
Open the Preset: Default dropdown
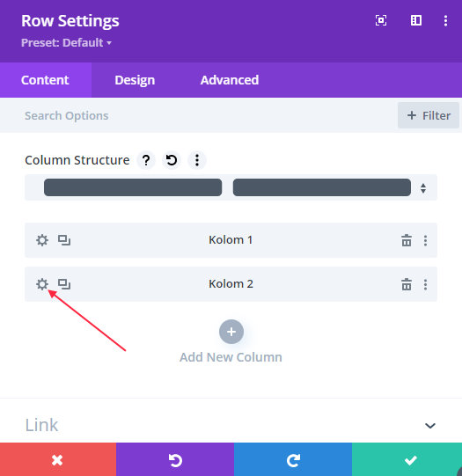[66, 43]
